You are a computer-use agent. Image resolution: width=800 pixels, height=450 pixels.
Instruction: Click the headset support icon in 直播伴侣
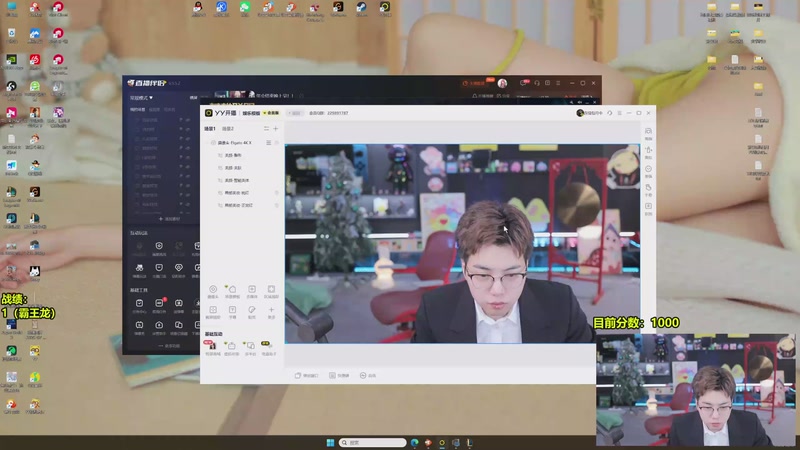coord(537,83)
